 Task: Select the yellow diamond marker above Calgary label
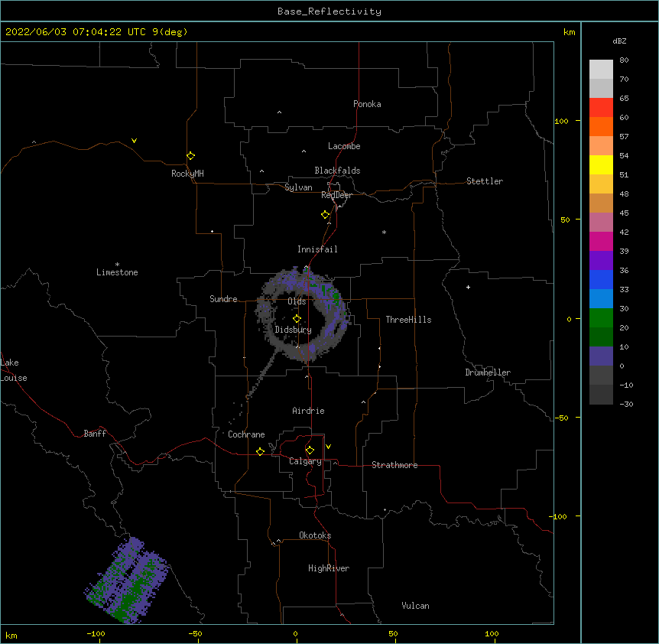(310, 450)
